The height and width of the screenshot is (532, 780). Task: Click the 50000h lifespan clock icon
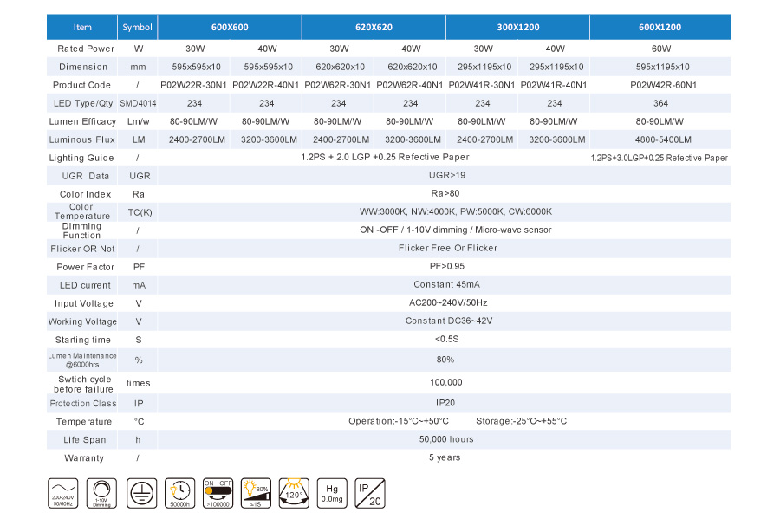pyautogui.click(x=180, y=494)
